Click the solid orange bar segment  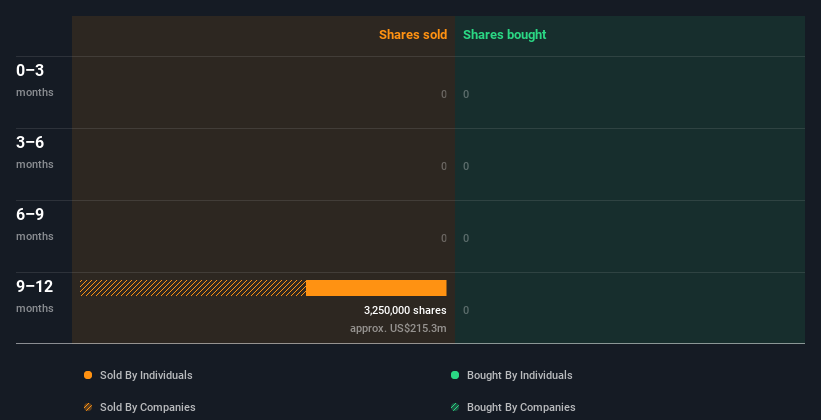(376, 288)
